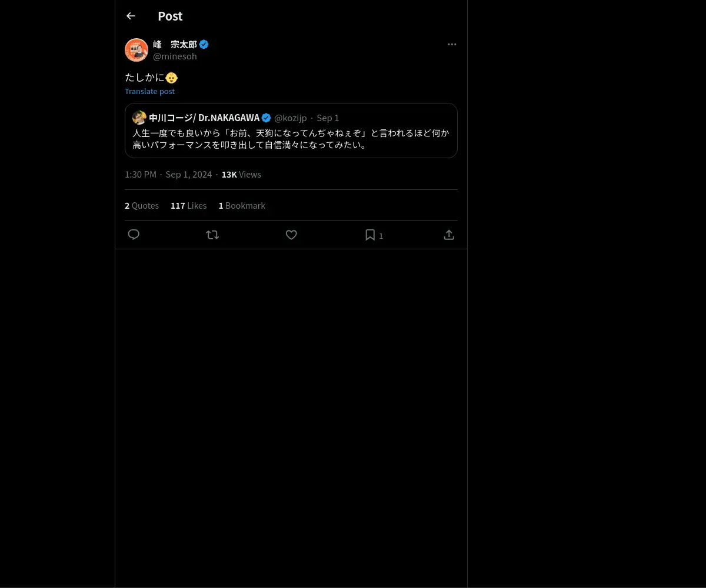The width and height of the screenshot is (706, 588).
Task: Click verified badge on Dr.NAKAGAWA
Action: tap(267, 118)
